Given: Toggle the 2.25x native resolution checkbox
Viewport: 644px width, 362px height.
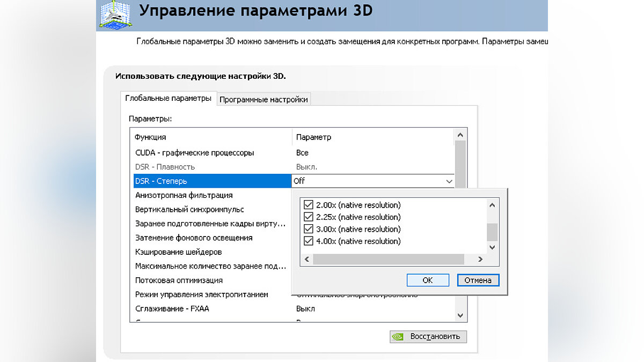Looking at the screenshot, I should 308,217.
